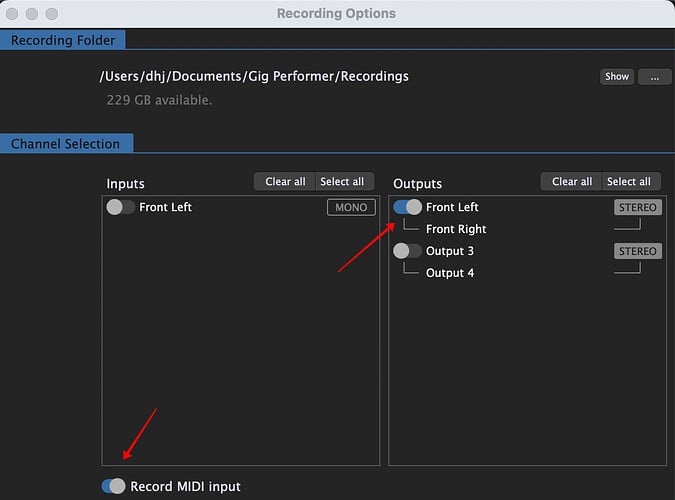
Task: Enable the Output 3 recording switch
Action: (x=407, y=251)
